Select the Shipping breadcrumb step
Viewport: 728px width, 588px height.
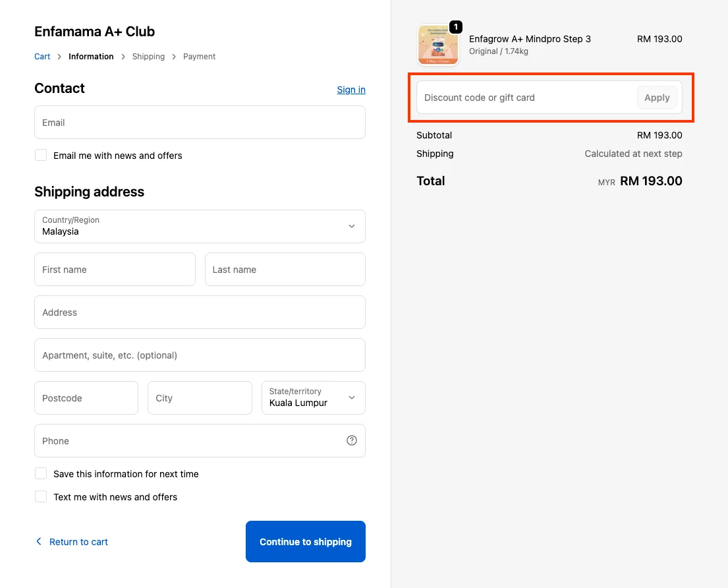pos(148,56)
